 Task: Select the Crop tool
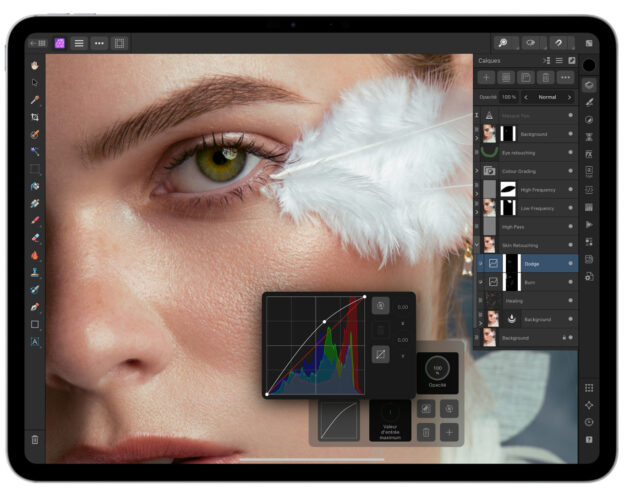point(35,117)
